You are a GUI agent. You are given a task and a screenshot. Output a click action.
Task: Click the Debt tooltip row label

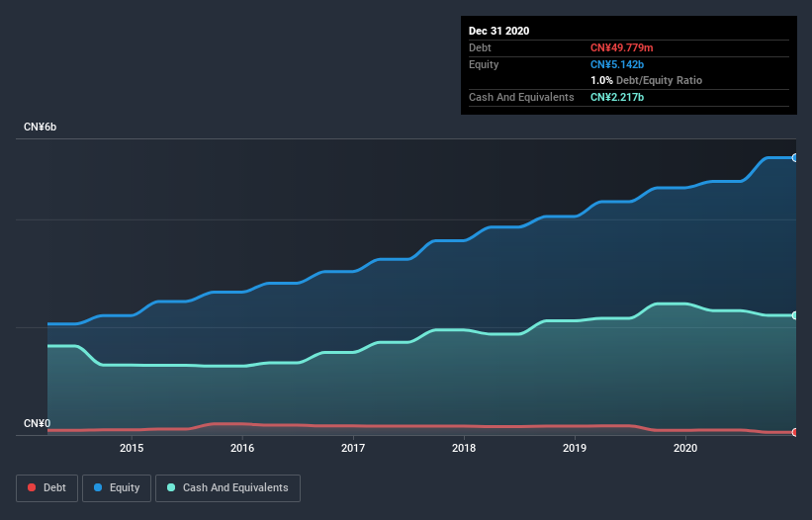(480, 47)
